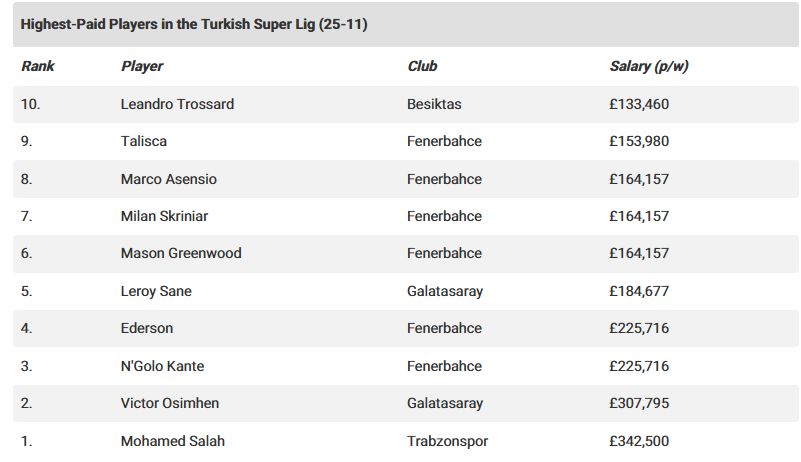Click the £342,500 salary value

coord(639,441)
